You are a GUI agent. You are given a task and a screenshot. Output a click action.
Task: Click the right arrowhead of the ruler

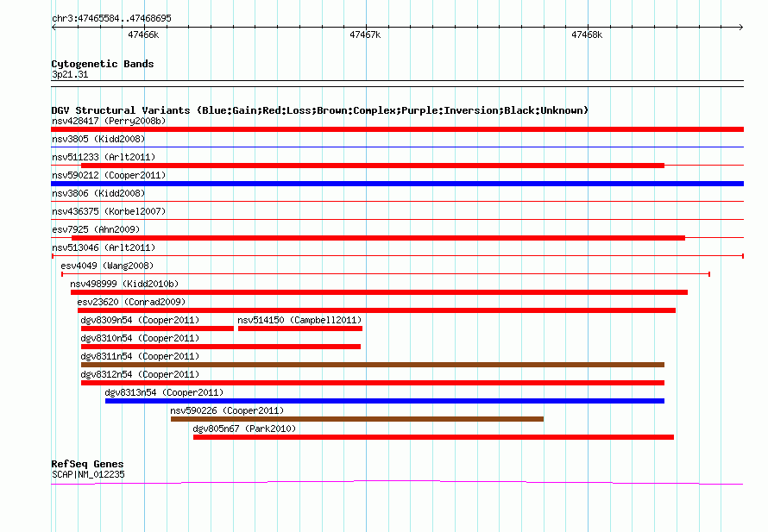pyautogui.click(x=741, y=27)
